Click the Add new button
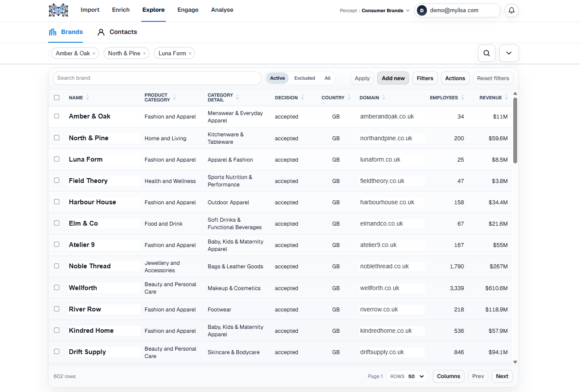 (393, 78)
